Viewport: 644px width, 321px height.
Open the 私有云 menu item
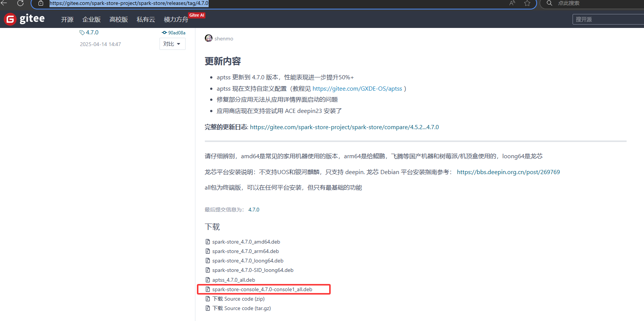click(146, 19)
